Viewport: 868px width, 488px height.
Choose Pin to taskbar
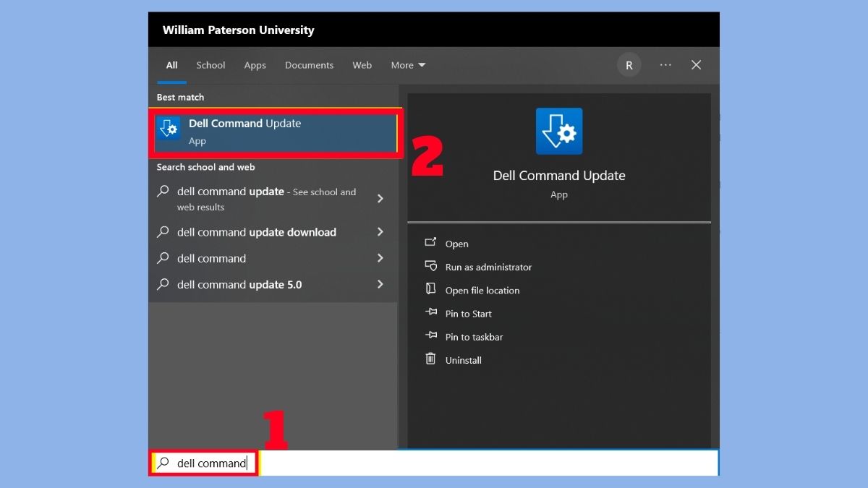pyautogui.click(x=474, y=337)
